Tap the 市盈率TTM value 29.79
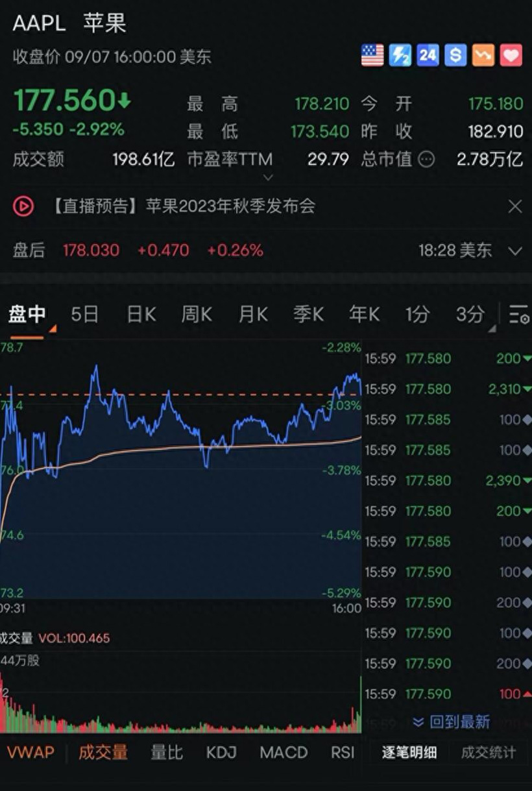The height and width of the screenshot is (791, 532). tap(328, 160)
